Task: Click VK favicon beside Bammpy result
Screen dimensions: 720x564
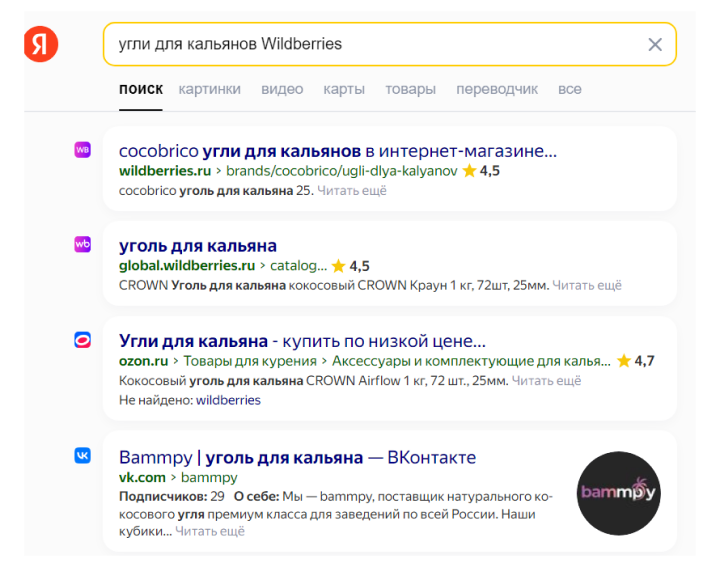Action: (x=83, y=456)
